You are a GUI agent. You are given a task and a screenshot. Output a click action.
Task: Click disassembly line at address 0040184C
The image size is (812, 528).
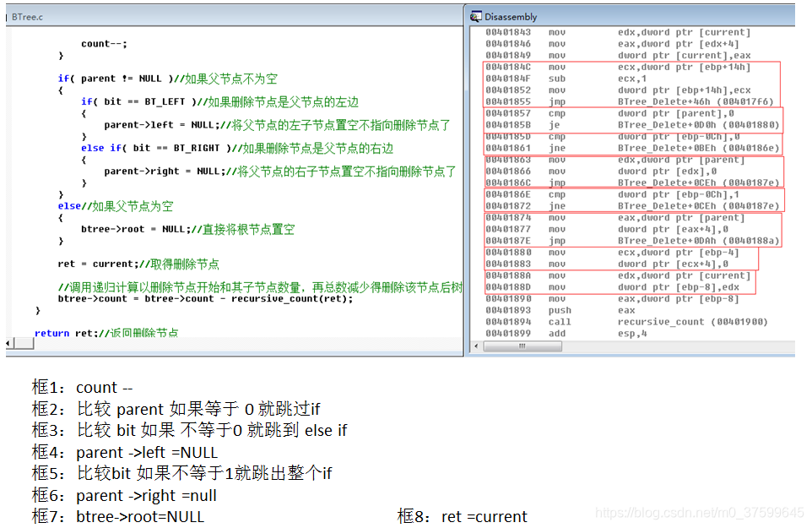pos(618,67)
